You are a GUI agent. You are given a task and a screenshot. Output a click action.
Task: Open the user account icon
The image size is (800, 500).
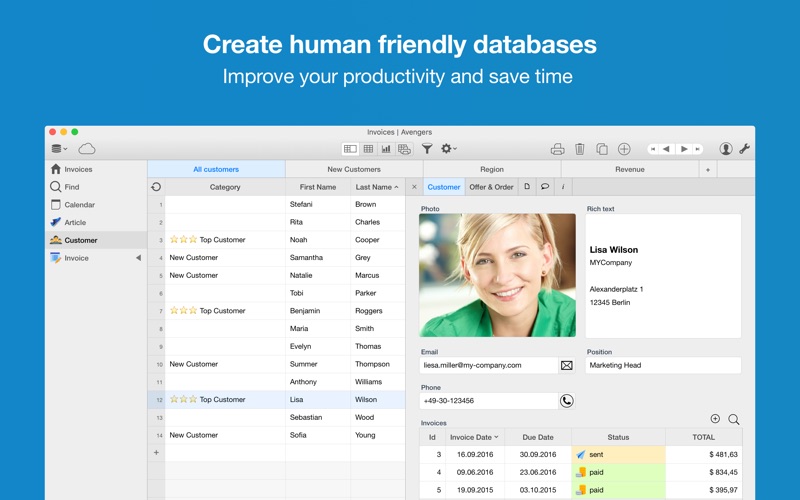(726, 148)
